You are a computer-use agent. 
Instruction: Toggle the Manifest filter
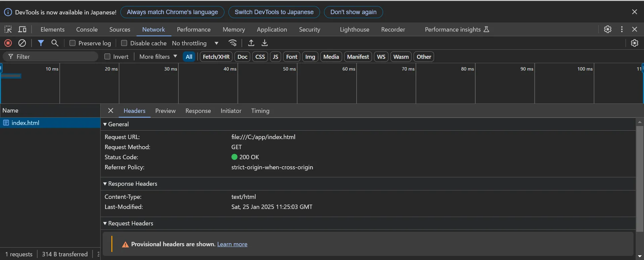(x=358, y=56)
